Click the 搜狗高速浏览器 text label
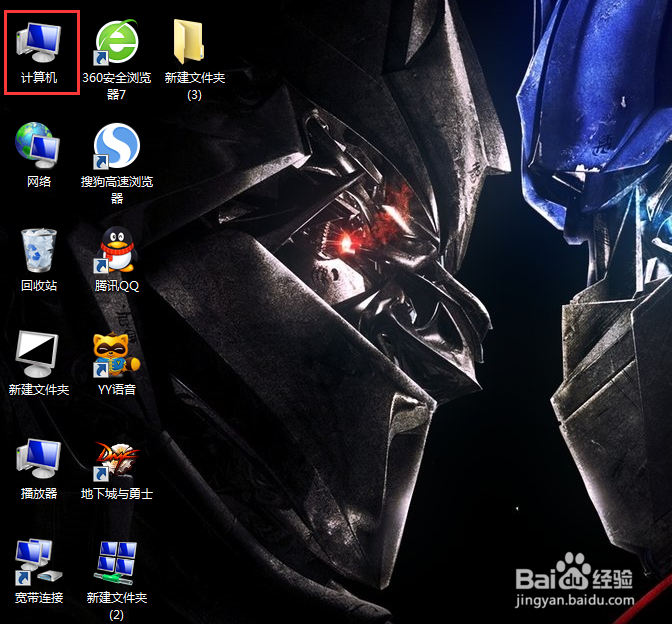Image resolution: width=672 pixels, height=624 pixels. pos(117,190)
